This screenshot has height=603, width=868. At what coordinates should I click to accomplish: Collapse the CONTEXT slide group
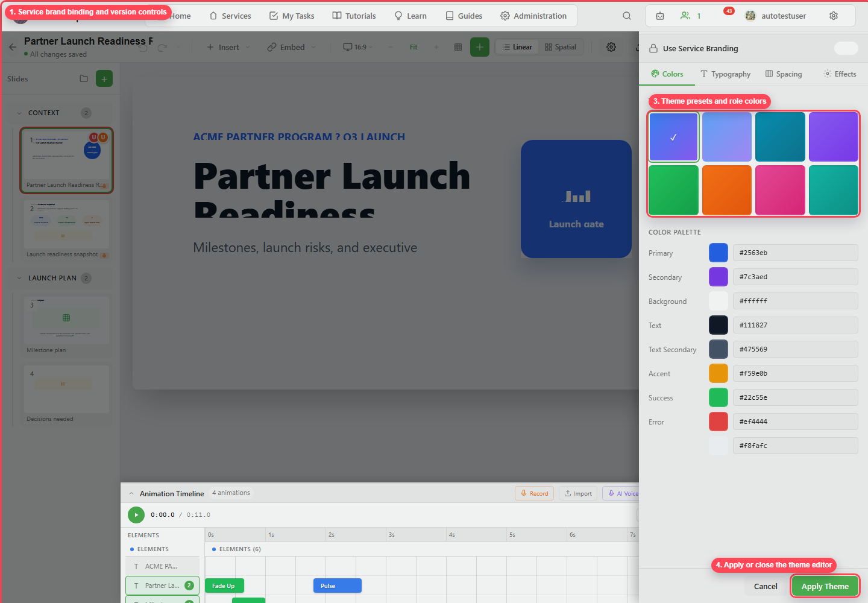click(19, 113)
